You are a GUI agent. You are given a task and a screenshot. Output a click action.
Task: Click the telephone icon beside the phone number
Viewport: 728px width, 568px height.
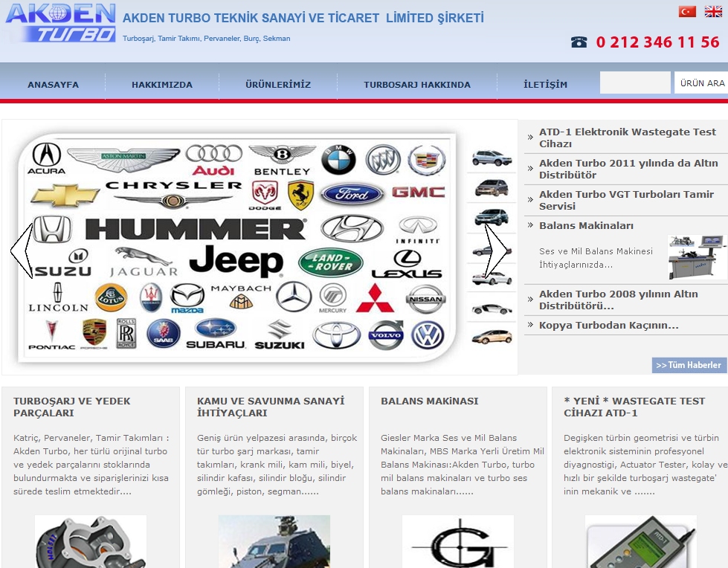point(579,42)
